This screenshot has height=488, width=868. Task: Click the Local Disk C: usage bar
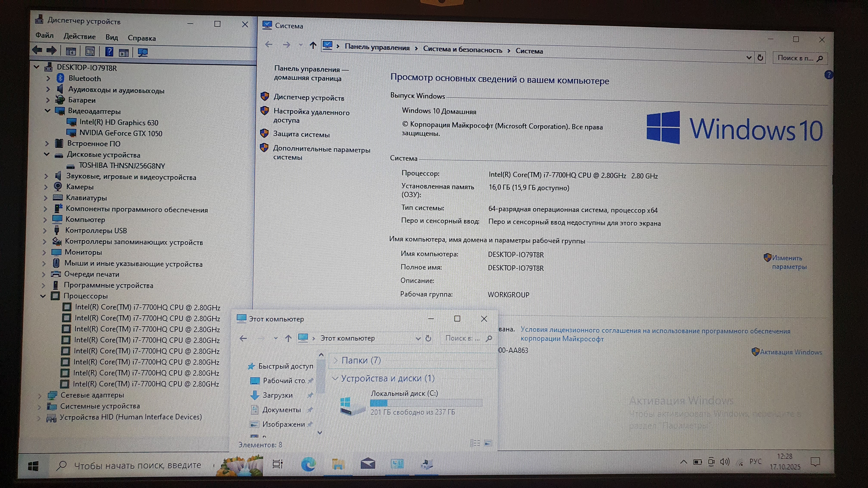426,403
